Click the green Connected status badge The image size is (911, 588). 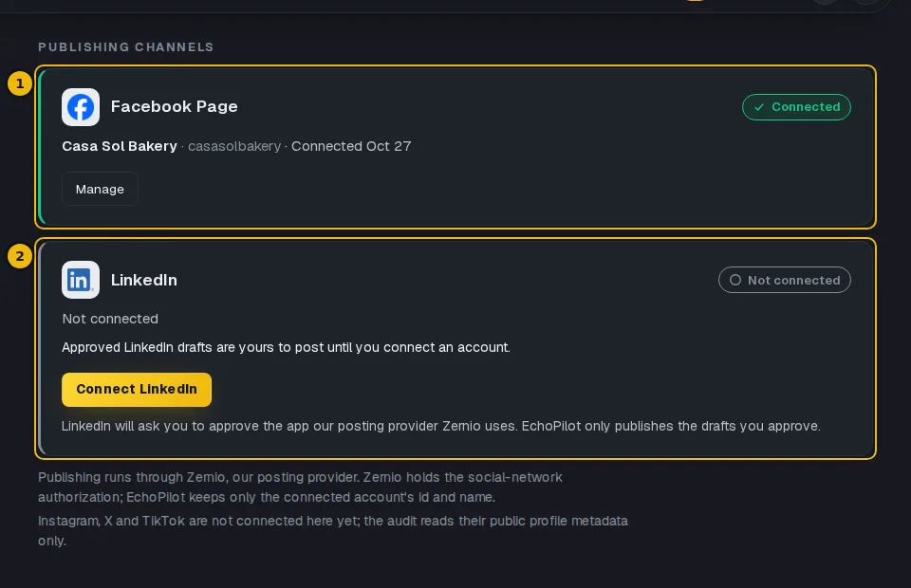[x=796, y=107]
